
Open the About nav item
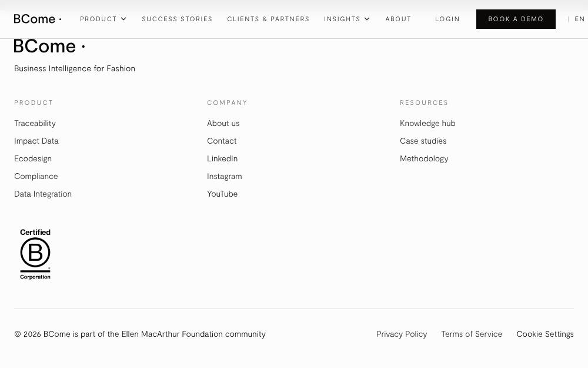[x=398, y=19]
